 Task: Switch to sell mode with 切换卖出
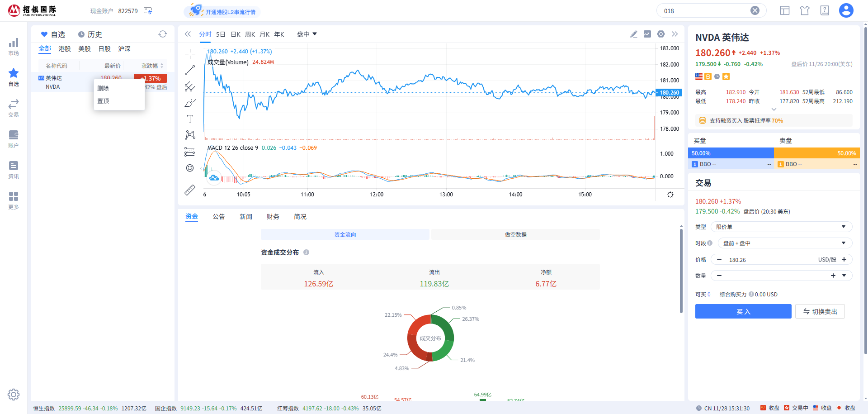tap(820, 311)
